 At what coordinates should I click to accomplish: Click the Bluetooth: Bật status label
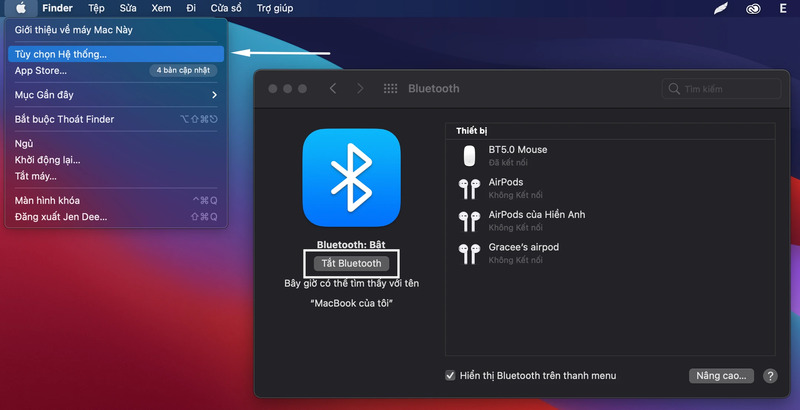pyautogui.click(x=351, y=245)
